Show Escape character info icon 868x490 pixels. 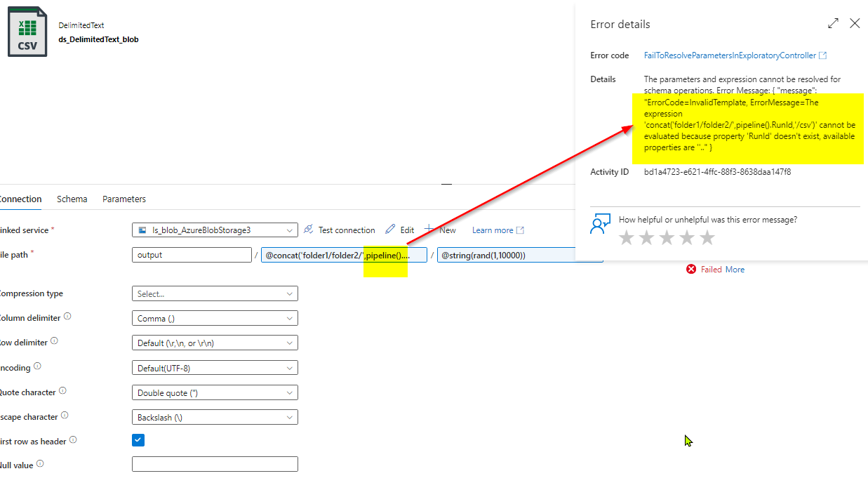click(65, 416)
